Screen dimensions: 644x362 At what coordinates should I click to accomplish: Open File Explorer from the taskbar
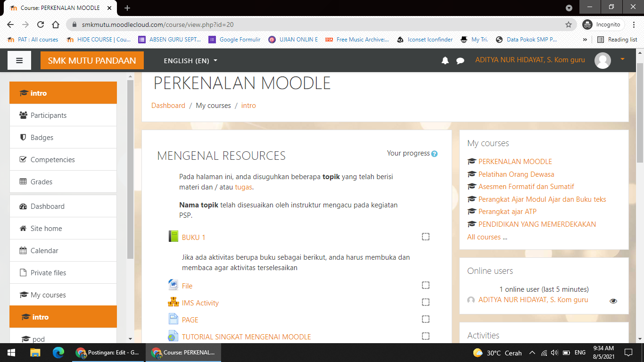35,353
